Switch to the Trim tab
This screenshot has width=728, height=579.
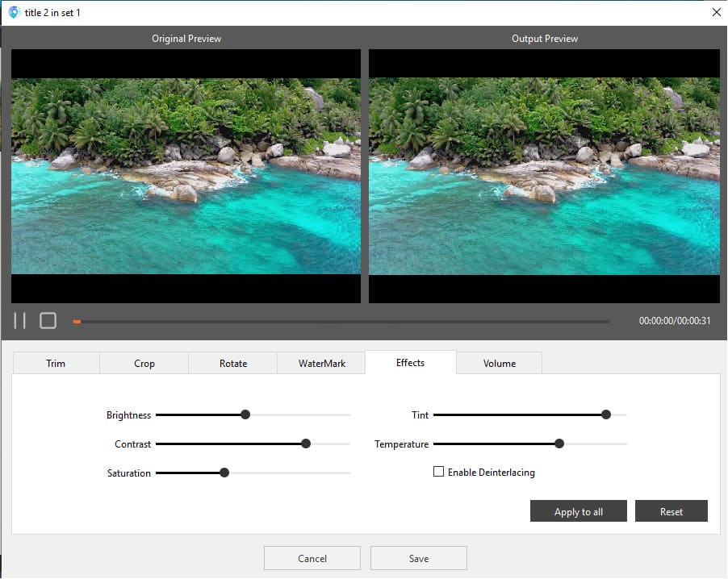tap(56, 364)
